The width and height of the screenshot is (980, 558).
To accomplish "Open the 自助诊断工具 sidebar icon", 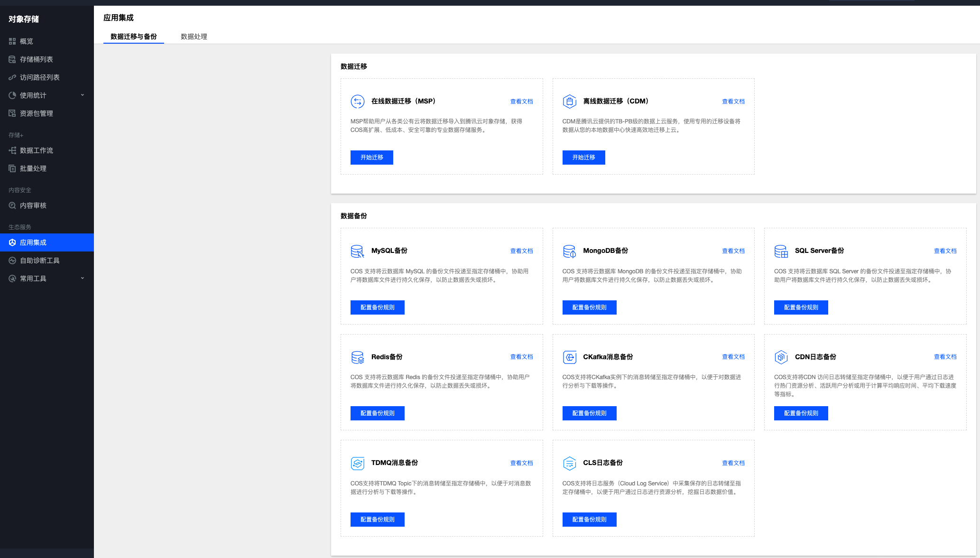I will point(12,260).
